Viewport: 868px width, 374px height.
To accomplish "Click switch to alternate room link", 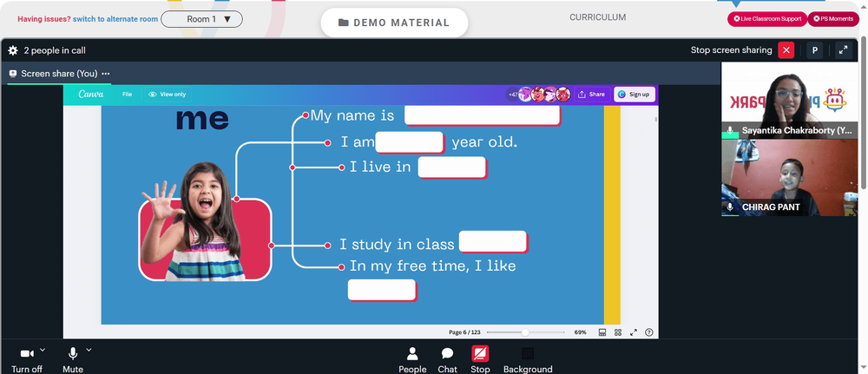I will (x=115, y=19).
